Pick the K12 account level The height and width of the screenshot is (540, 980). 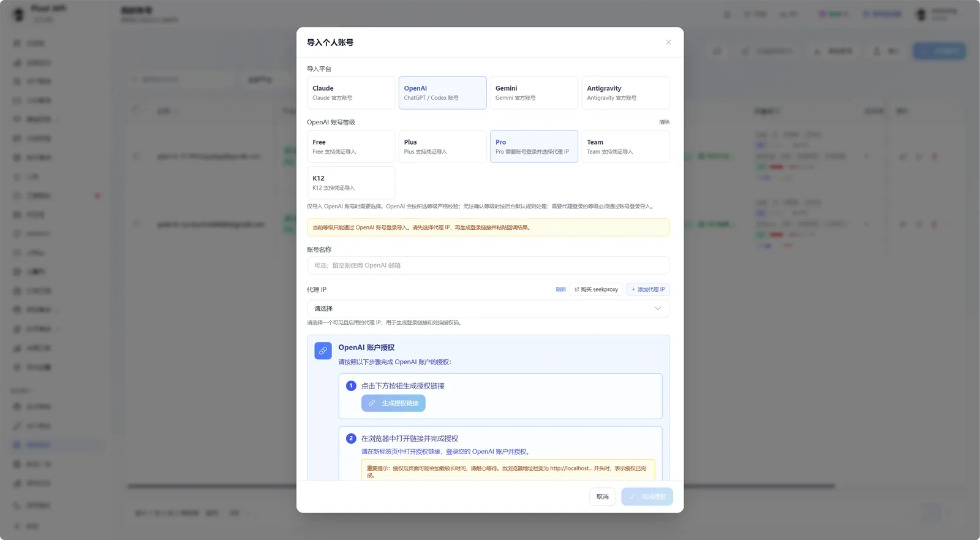point(351,183)
